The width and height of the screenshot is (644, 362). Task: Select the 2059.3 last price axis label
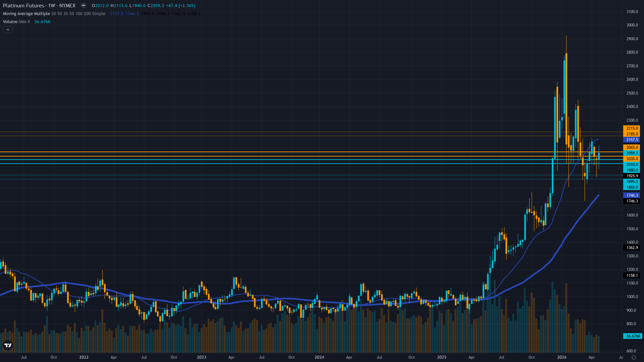click(632, 153)
